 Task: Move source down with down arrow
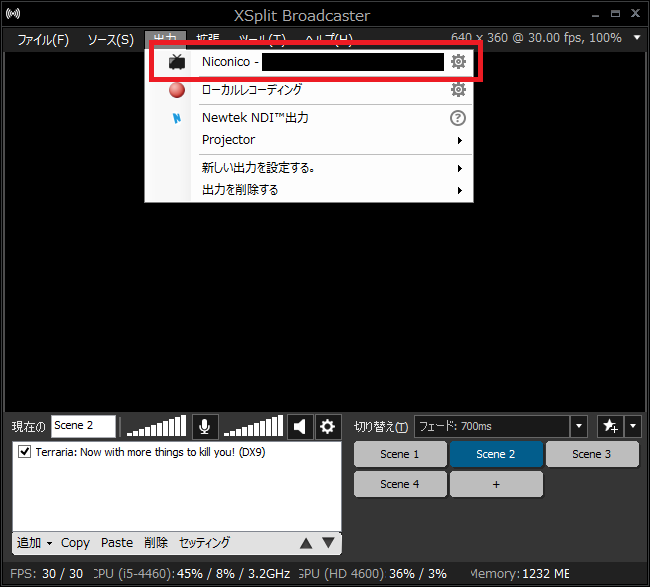328,543
